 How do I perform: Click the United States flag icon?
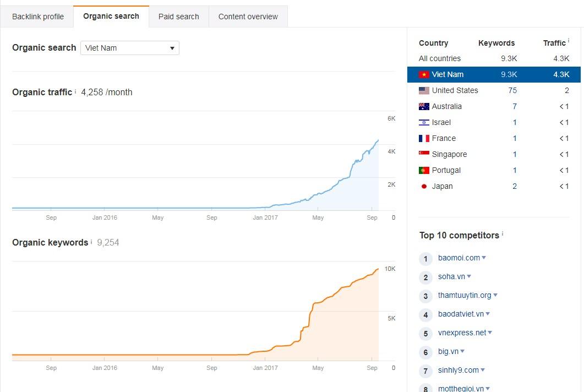pyautogui.click(x=424, y=90)
